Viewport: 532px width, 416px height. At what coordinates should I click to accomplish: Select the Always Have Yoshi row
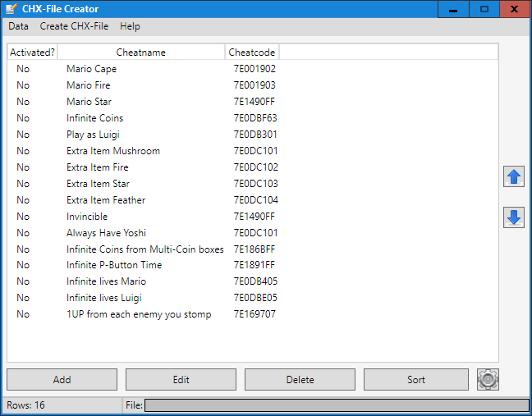pos(253,233)
